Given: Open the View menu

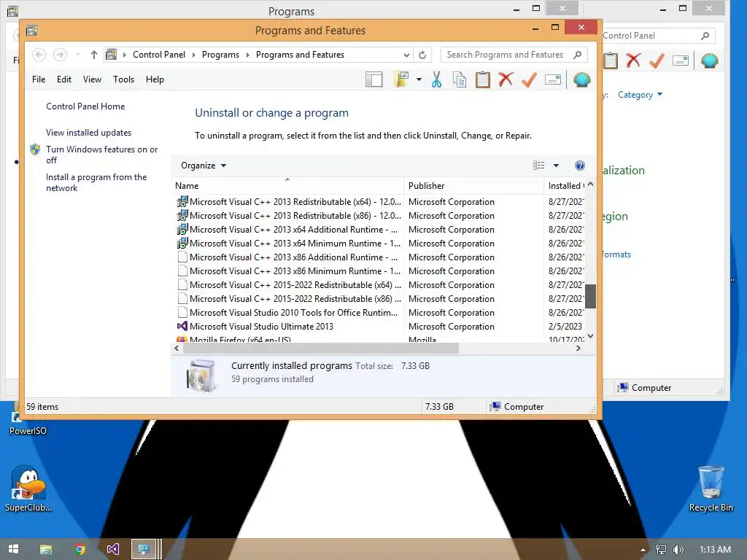Looking at the screenshot, I should (x=92, y=79).
